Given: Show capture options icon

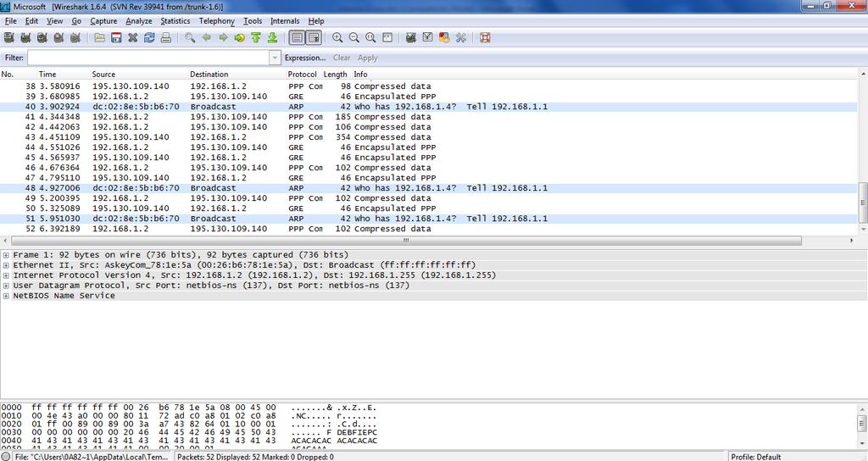Looking at the screenshot, I should tap(25, 37).
